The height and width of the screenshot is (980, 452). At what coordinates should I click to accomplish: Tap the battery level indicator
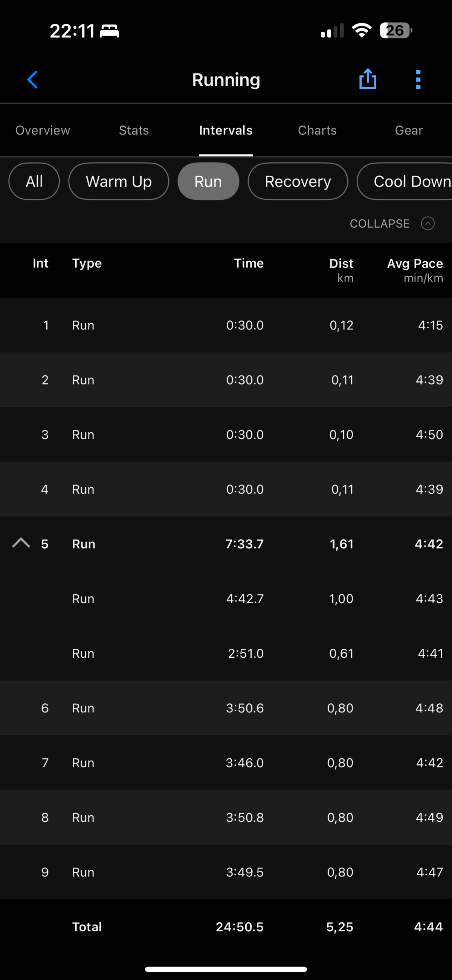click(x=395, y=31)
